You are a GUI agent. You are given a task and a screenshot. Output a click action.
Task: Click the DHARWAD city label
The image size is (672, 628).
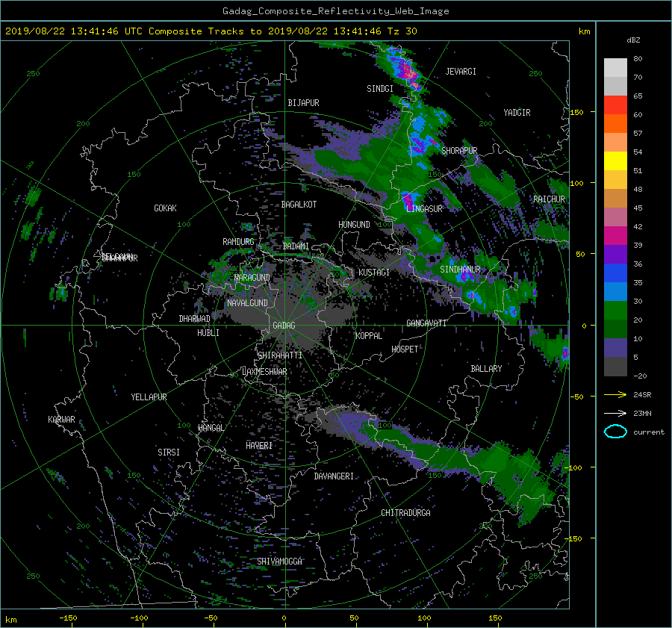(x=195, y=319)
